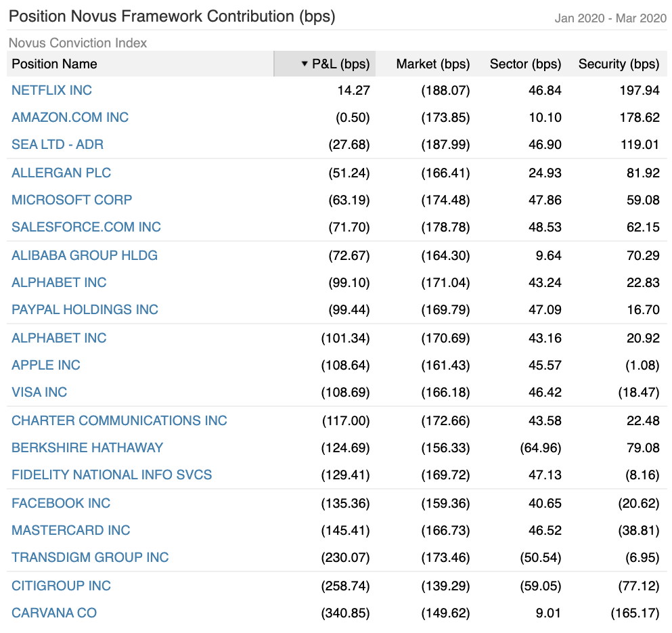Viewport: 672px width, 633px height.
Task: Click Charter P&L value '(117.00)'
Action: 346,420
